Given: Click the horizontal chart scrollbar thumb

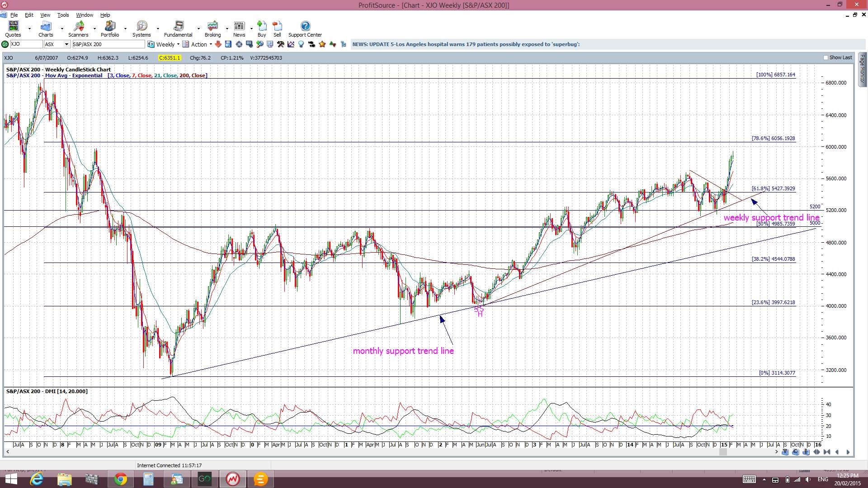Looking at the screenshot, I should click(723, 452).
